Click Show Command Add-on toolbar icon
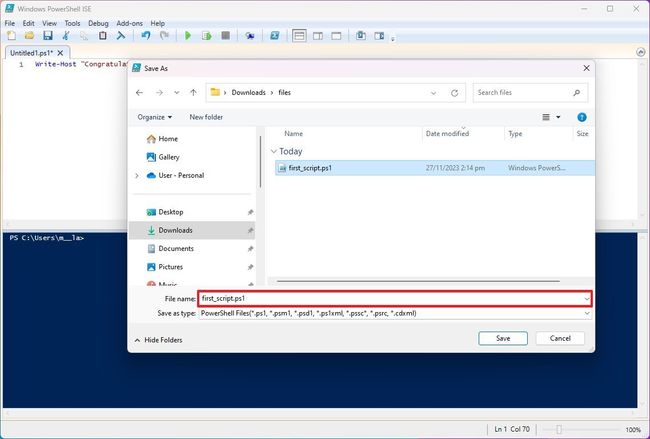The height and width of the screenshot is (439, 650). (379, 36)
